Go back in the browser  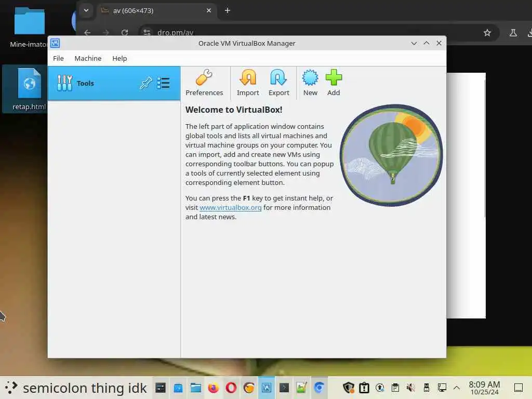(87, 32)
